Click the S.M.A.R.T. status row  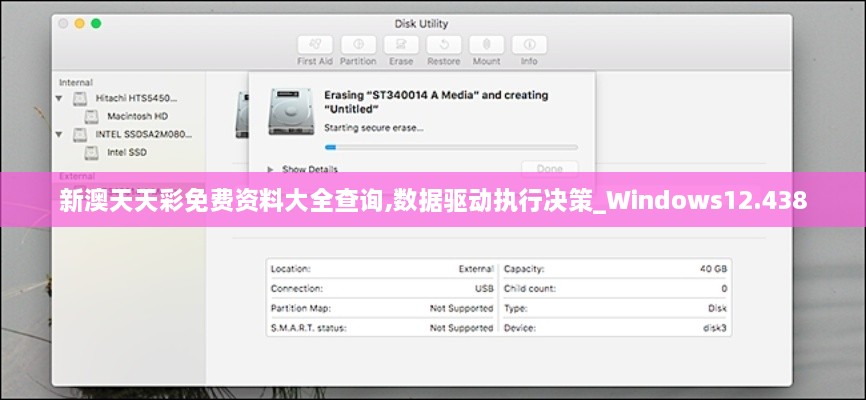(x=382, y=328)
